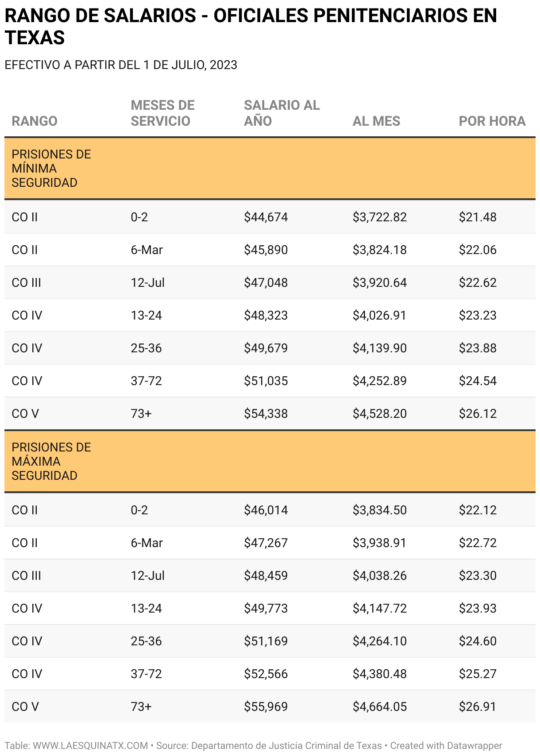Image resolution: width=540 pixels, height=756 pixels.
Task: Click the MESES DE SERVICIO column header
Action: (162, 113)
